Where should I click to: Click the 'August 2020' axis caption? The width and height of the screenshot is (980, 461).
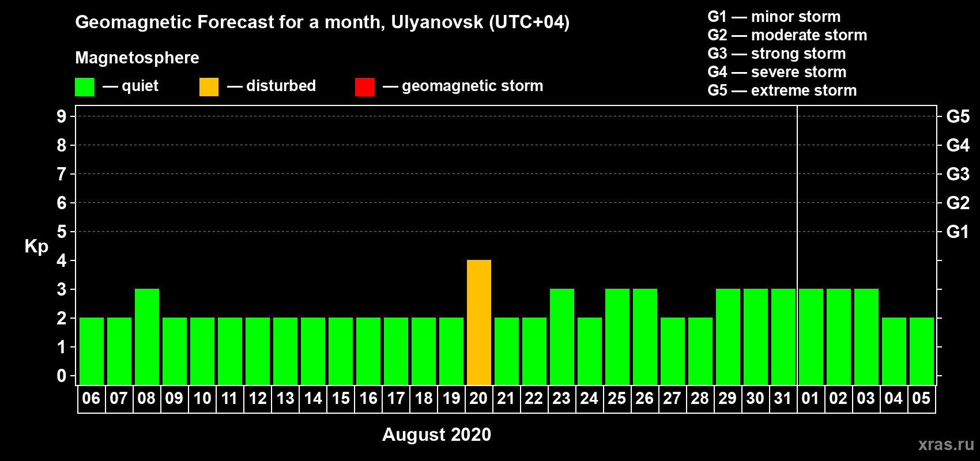pyautogui.click(x=436, y=434)
